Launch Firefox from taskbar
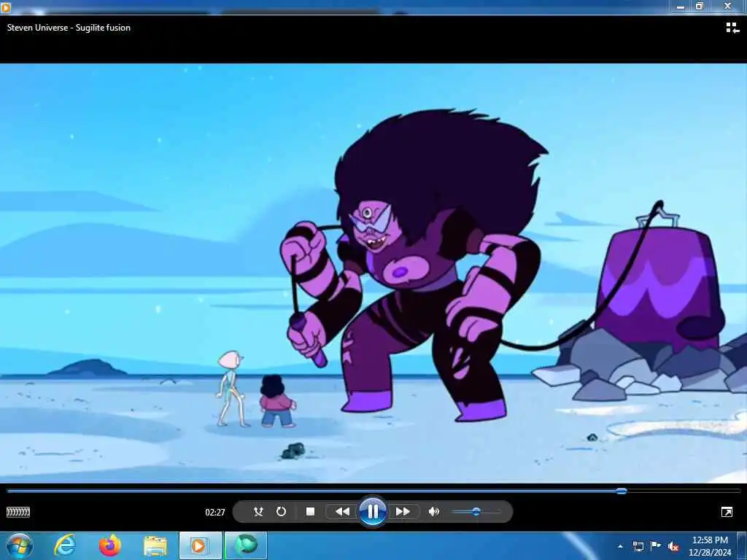The image size is (747, 560). coord(110,545)
